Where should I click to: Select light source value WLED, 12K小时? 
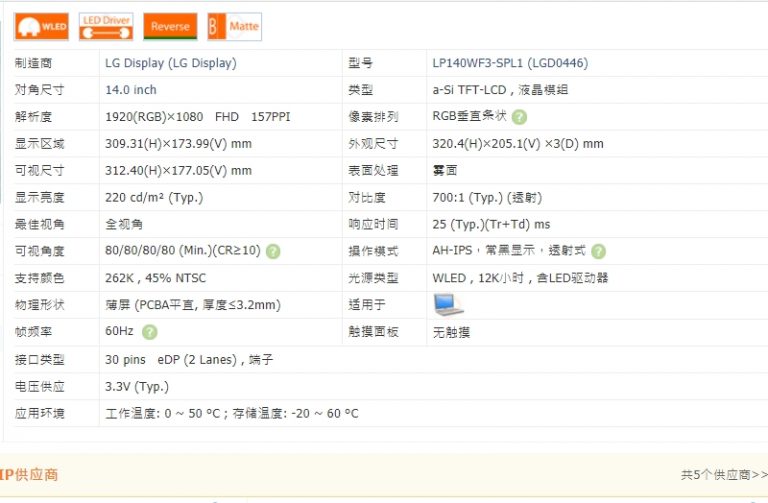(x=478, y=278)
